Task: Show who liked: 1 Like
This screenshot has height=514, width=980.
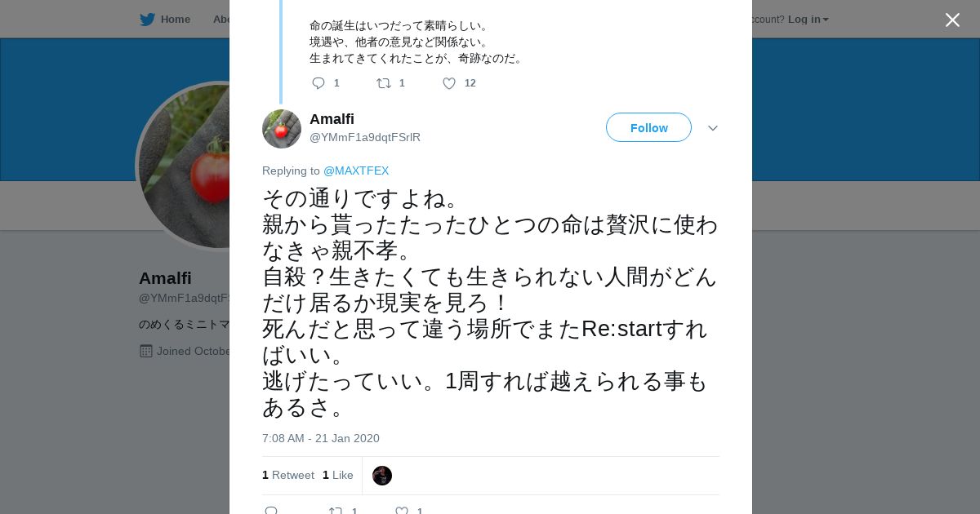Action: 338,475
